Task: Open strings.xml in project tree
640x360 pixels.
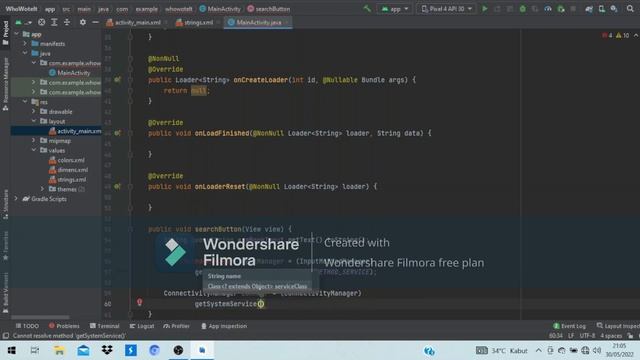Action: coord(67,180)
